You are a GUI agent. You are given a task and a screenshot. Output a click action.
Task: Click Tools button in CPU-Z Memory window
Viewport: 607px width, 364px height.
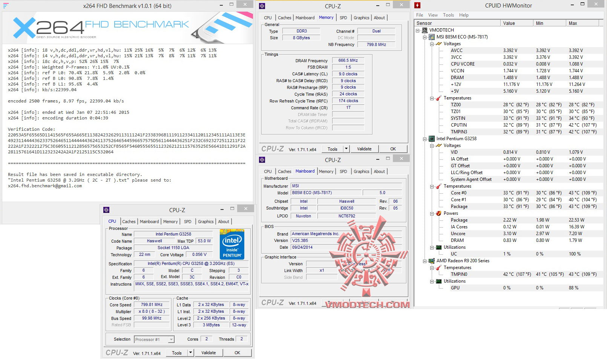click(333, 149)
